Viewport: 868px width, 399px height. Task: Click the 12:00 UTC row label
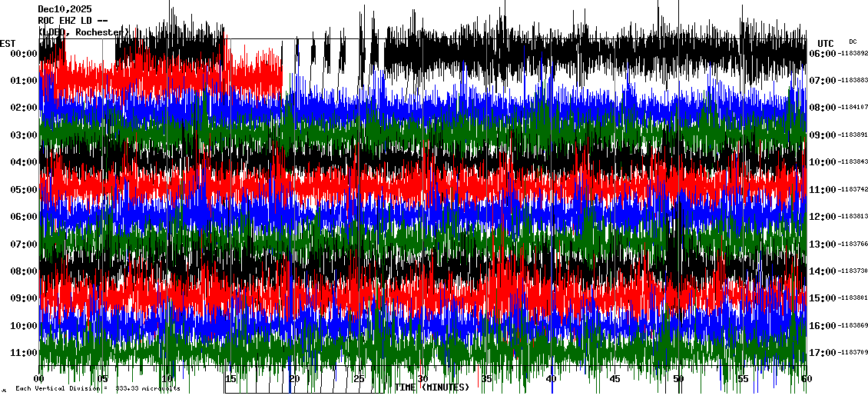[x=821, y=217]
